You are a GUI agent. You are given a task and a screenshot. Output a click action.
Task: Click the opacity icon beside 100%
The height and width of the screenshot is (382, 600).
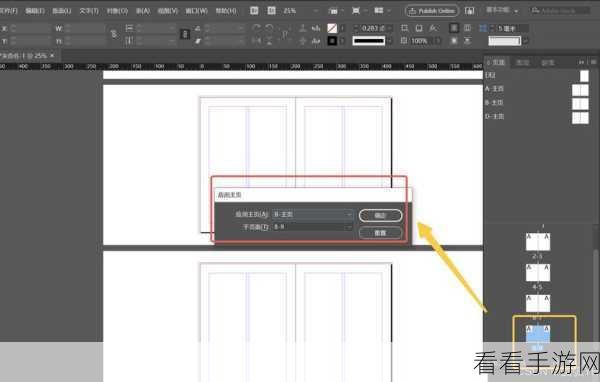tap(404, 41)
